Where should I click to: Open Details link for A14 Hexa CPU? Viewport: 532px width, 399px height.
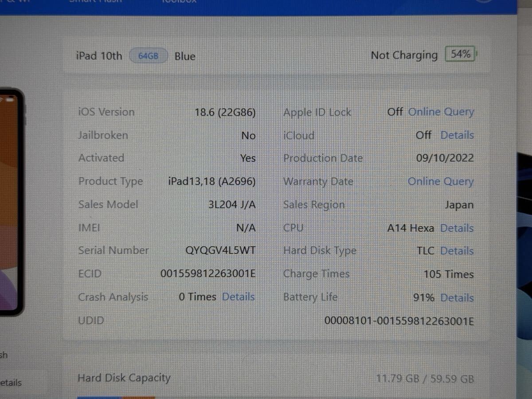457,228
